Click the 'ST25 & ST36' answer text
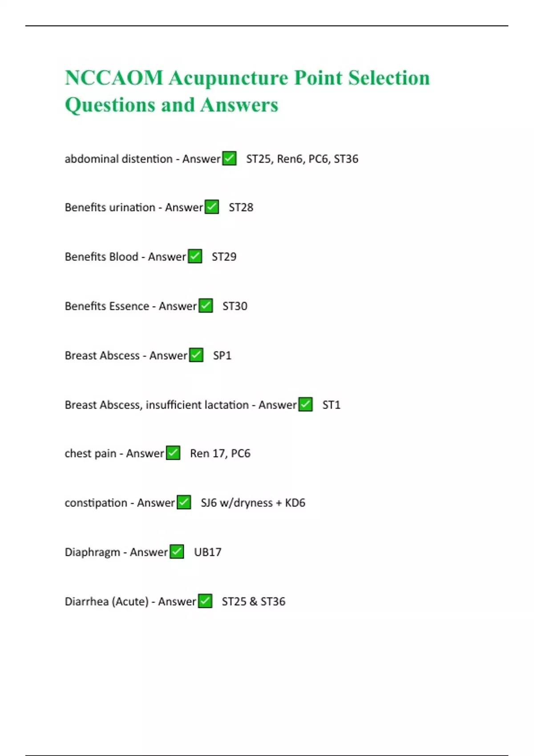The image size is (534, 756). [x=254, y=601]
